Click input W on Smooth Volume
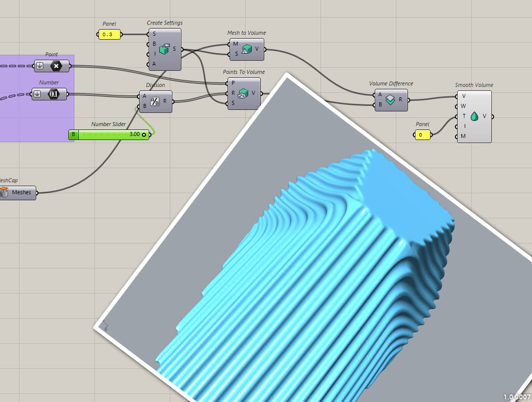The image size is (532, 402). point(463,106)
